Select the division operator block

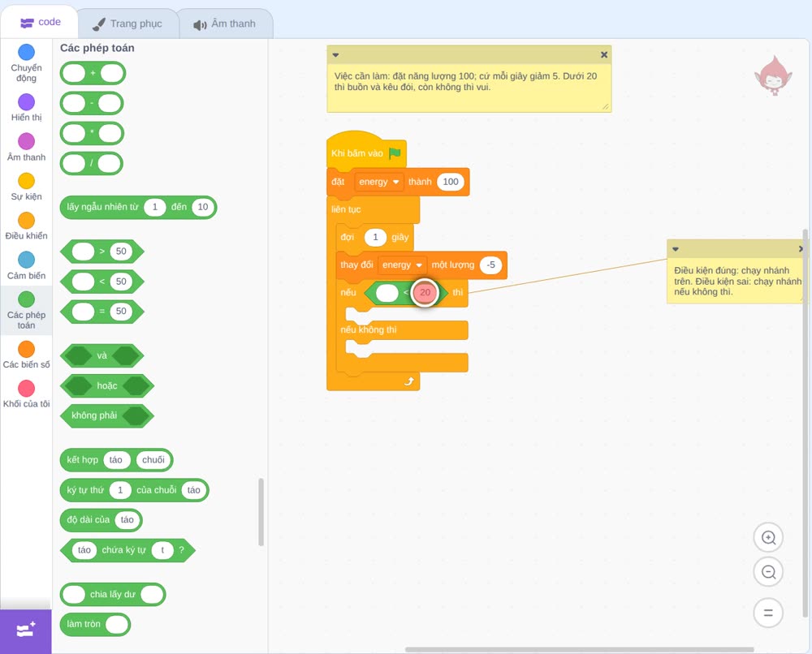tap(92, 164)
